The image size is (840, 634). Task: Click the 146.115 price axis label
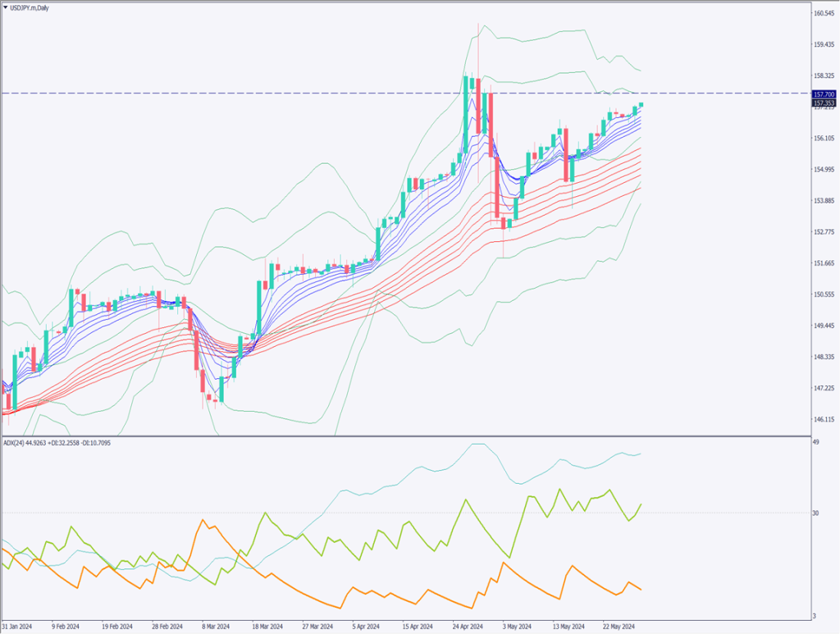(823, 419)
